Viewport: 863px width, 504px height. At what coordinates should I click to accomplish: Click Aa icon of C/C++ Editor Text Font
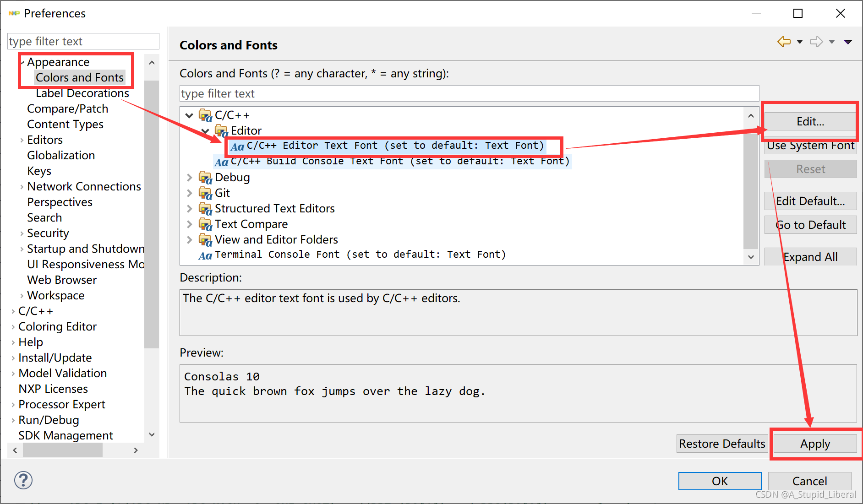[x=237, y=146]
